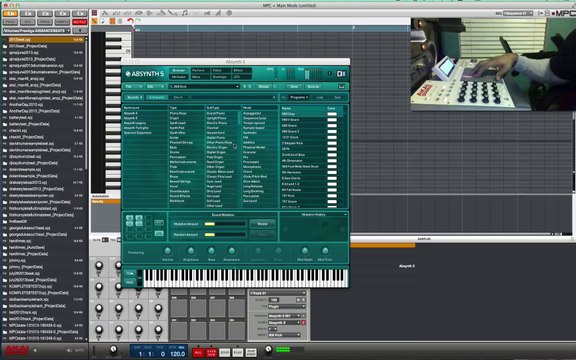The height and width of the screenshot is (360, 576).
Task: Adjust the Random Amount slider
Action: click(x=225, y=234)
